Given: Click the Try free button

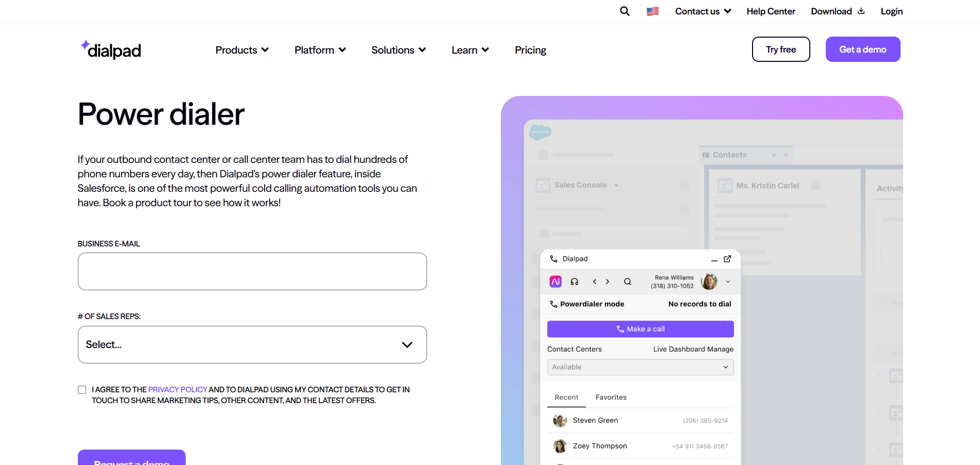Looking at the screenshot, I should (x=781, y=49).
